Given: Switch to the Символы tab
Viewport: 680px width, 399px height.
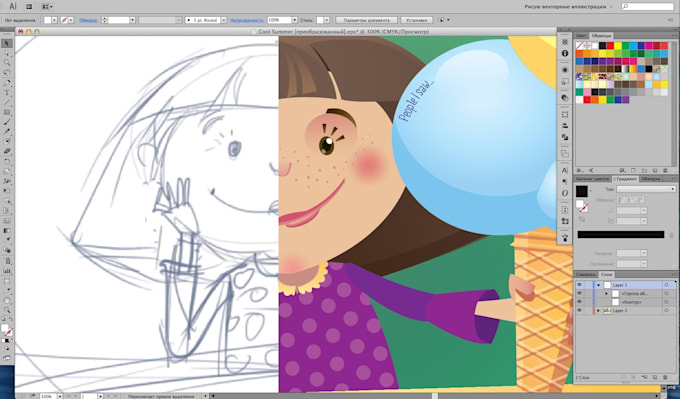Looking at the screenshot, I should [586, 275].
